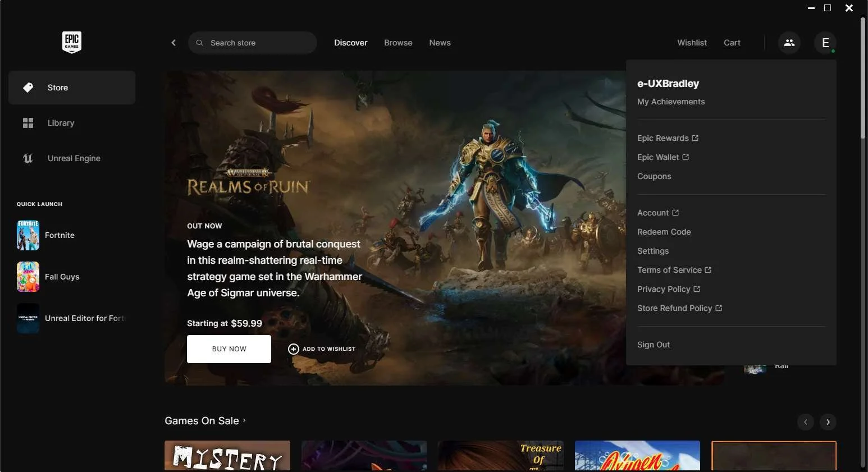Click the Terms of Service external link icon

tap(708, 270)
